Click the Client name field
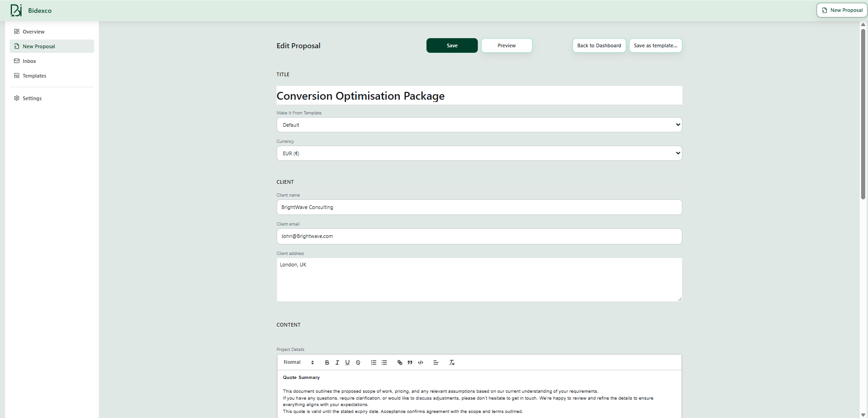 click(479, 207)
